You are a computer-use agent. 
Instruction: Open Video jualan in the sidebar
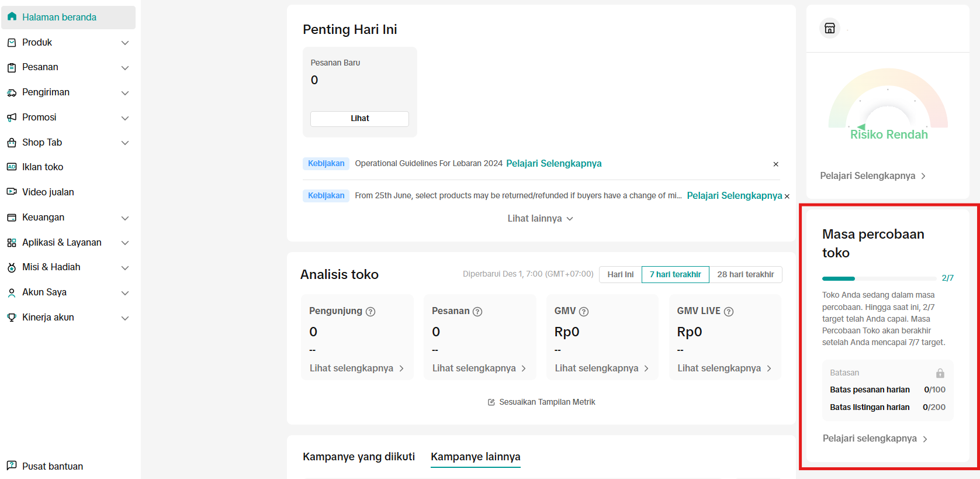coord(48,192)
